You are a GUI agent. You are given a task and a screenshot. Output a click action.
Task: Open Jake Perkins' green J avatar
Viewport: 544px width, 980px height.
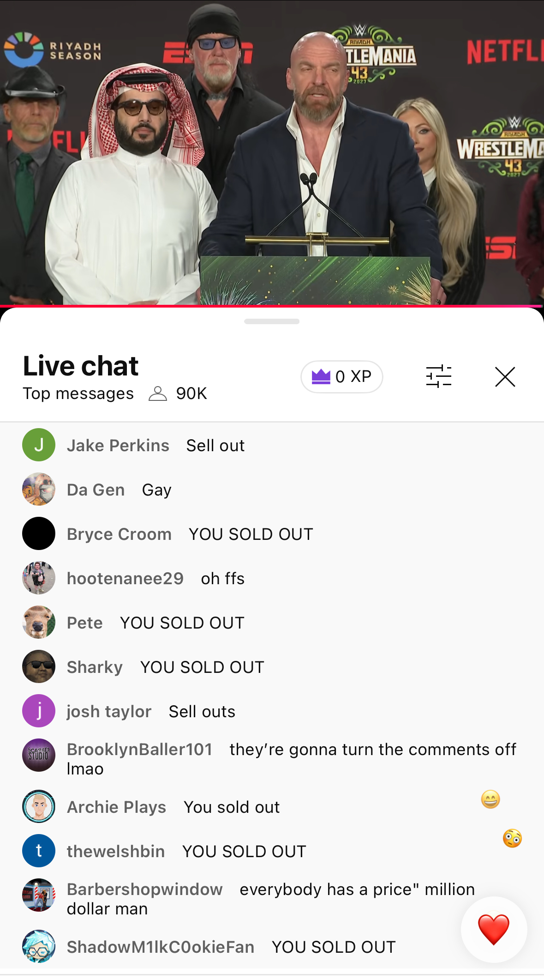click(x=39, y=445)
